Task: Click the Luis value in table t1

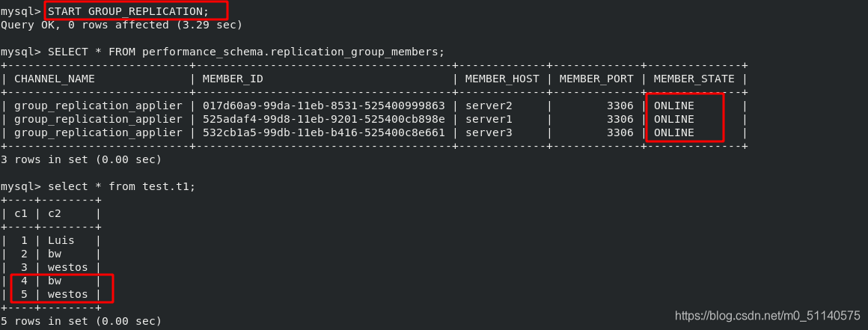Action: (x=61, y=240)
